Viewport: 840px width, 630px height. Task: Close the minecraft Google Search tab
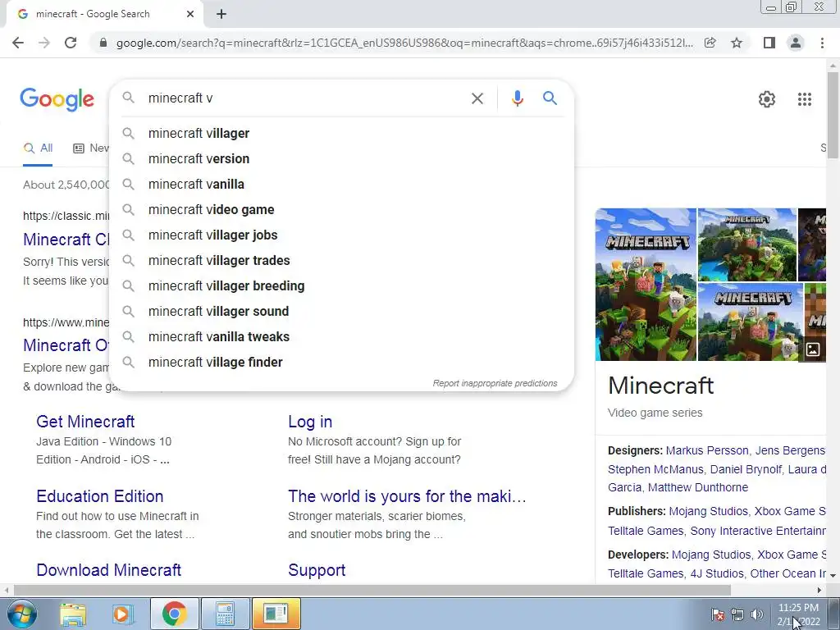[x=190, y=15]
